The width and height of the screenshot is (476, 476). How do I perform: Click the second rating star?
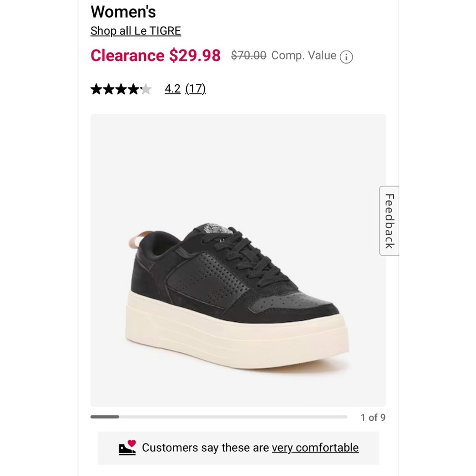click(108, 89)
